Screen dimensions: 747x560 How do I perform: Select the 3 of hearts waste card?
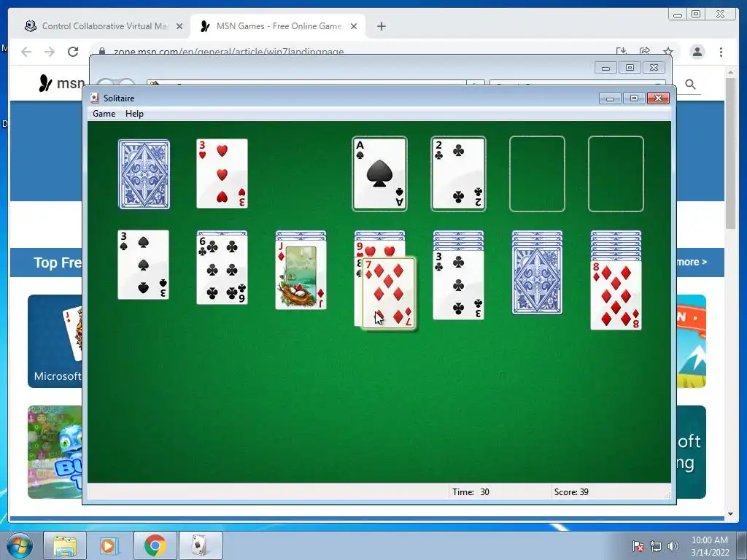tap(222, 174)
